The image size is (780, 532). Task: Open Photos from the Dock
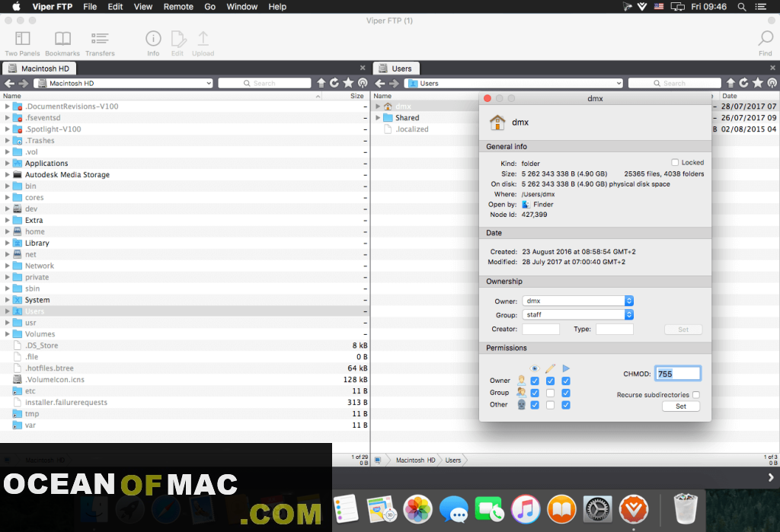(417, 509)
